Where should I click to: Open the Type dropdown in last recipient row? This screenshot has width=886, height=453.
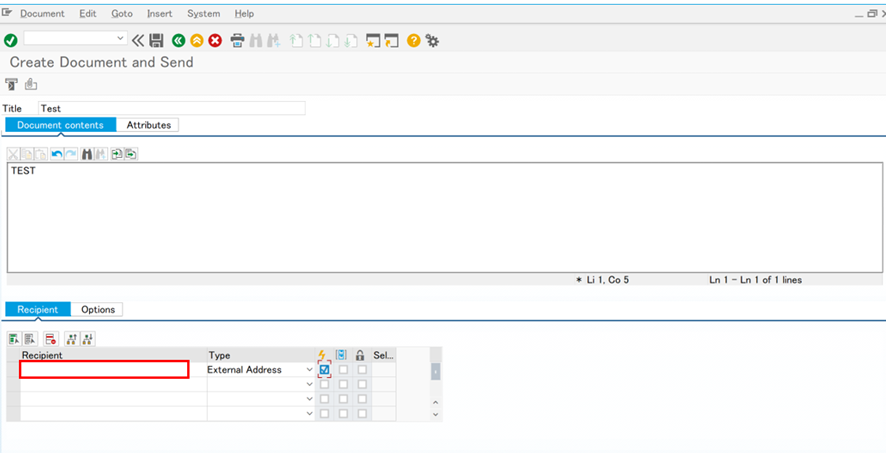coord(309,413)
